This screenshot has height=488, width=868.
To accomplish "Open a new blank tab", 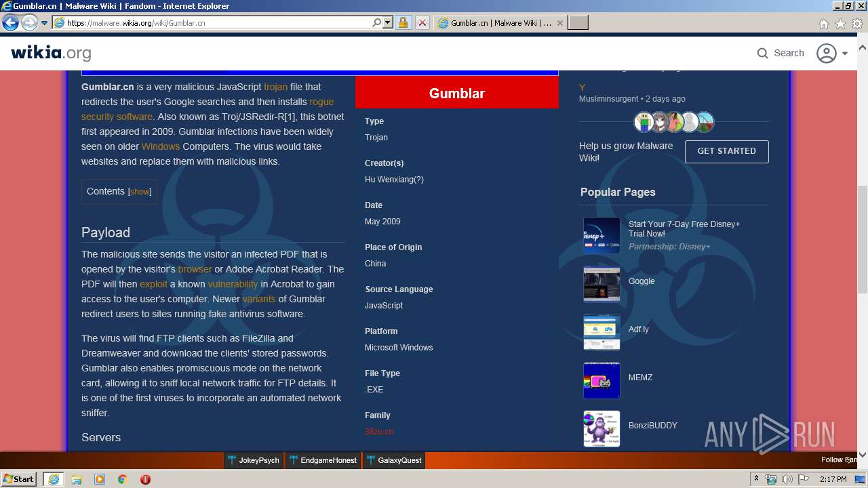I will point(578,23).
